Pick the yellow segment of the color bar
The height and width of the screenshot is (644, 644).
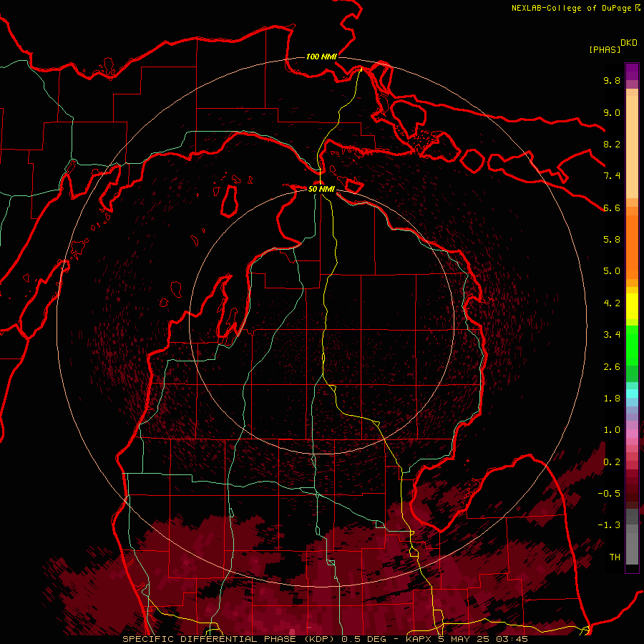coord(632,306)
